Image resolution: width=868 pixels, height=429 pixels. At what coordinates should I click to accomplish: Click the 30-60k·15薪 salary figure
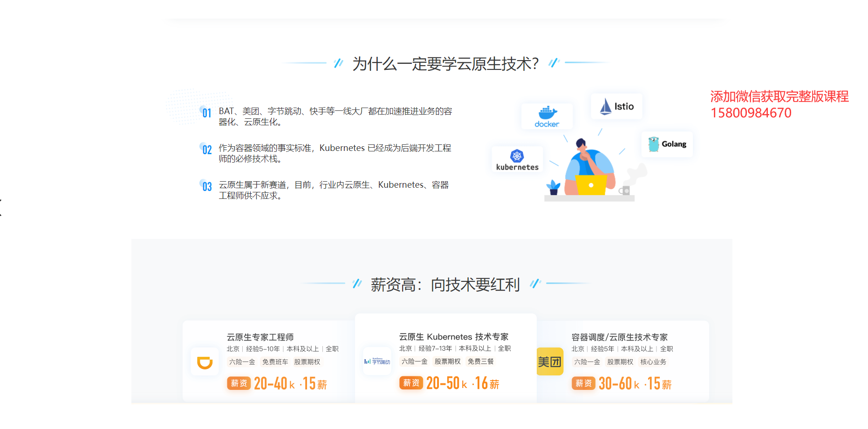tap(635, 383)
